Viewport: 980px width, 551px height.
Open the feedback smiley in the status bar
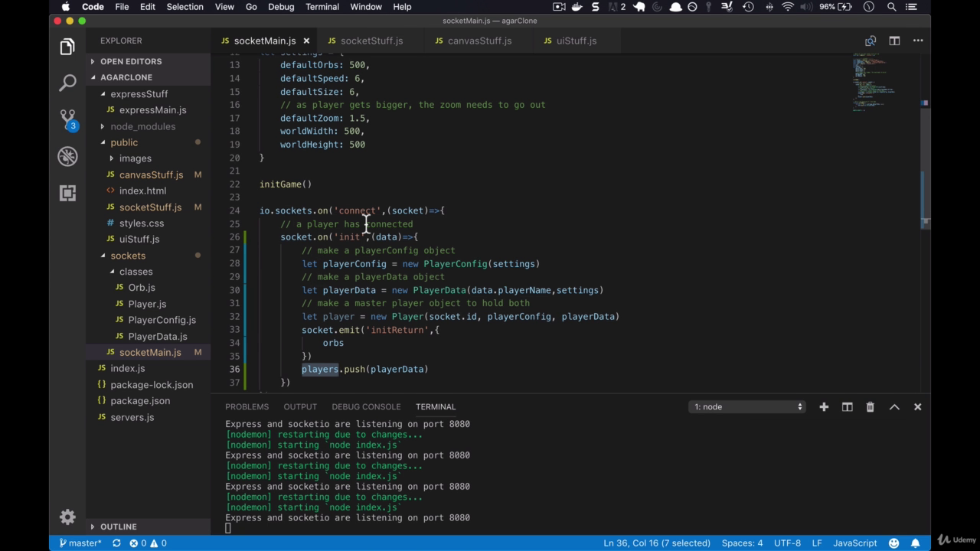[x=893, y=543]
